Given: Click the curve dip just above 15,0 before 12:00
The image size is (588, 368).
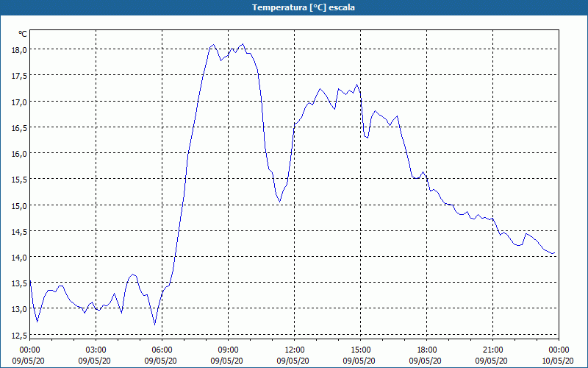Looking at the screenshot, I should click(x=280, y=202).
